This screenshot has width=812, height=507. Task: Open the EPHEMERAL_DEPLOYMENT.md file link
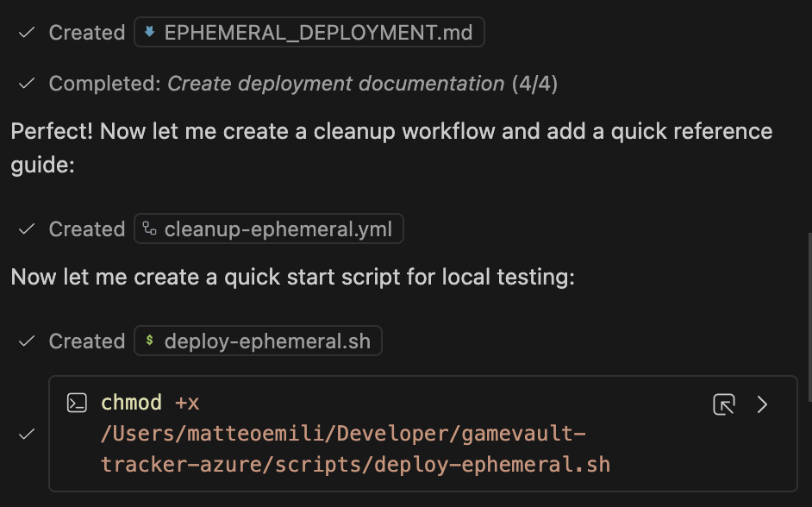(318, 33)
